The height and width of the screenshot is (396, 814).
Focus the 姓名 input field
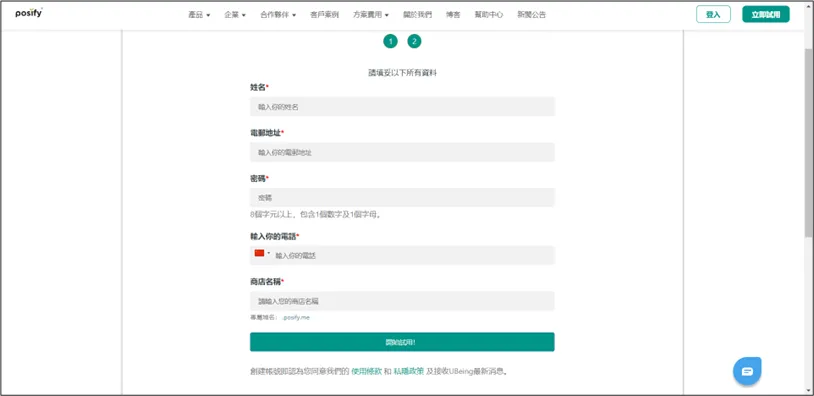pos(402,106)
